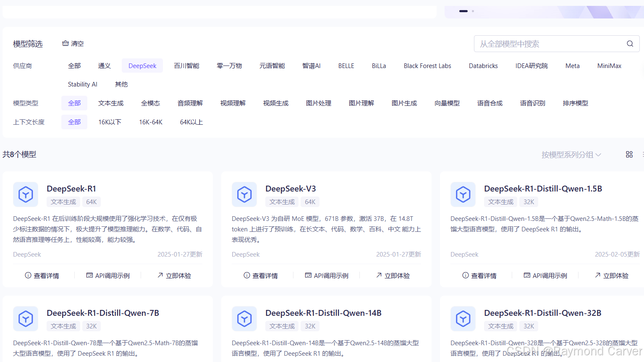Select 全部 in model type row

74,103
